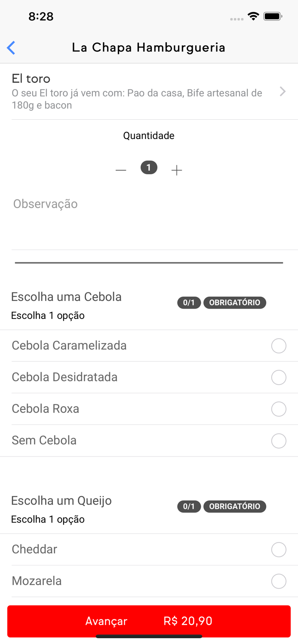
Task: Tap 0/1 counter in Cebola section
Action: (189, 303)
